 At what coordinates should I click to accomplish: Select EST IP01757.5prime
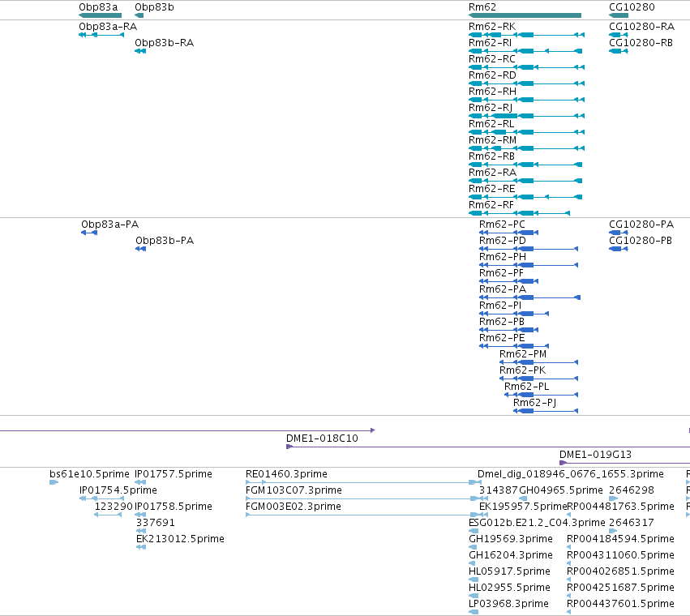(140, 483)
